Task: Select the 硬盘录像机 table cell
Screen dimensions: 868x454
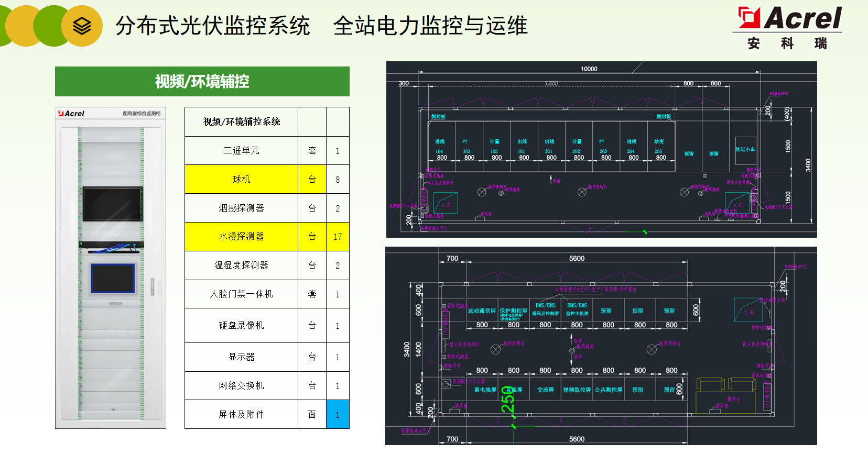Action: coord(242,326)
